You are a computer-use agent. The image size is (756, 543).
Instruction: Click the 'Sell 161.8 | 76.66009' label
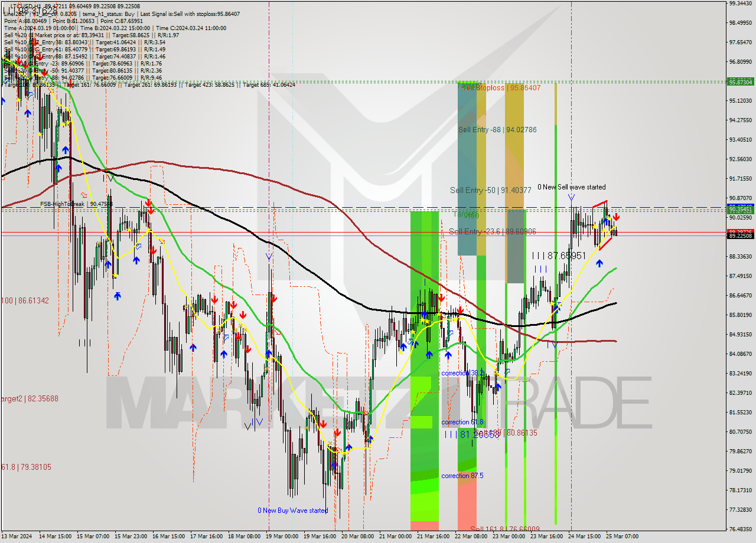(x=504, y=529)
